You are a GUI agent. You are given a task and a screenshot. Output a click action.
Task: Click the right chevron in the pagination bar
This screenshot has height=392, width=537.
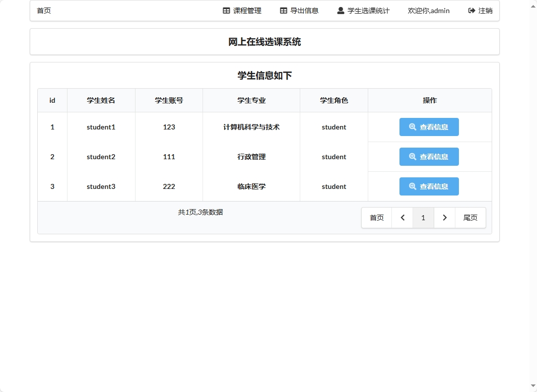coord(444,217)
